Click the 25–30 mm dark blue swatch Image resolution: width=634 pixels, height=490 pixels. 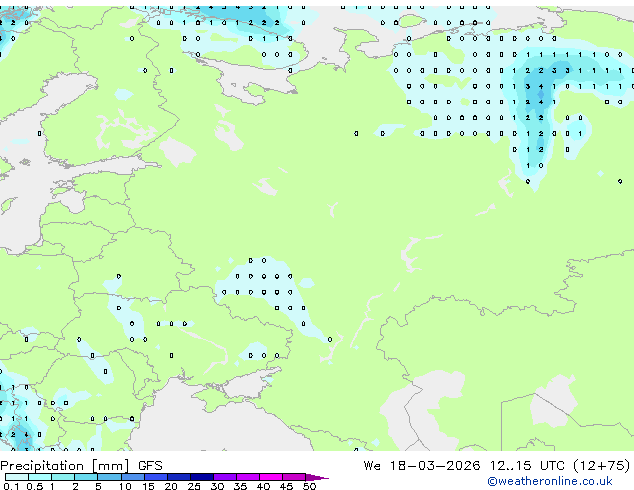click(x=202, y=477)
